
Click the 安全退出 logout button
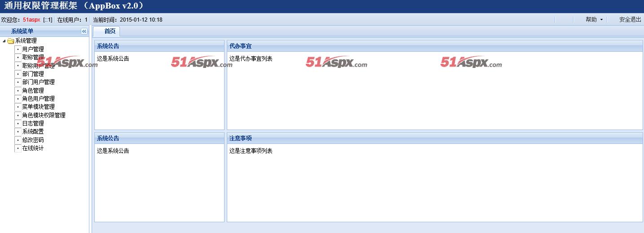coord(630,20)
